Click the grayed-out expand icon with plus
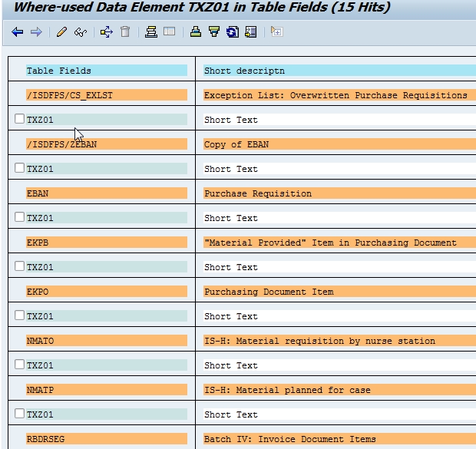The height and width of the screenshot is (449, 476). (277, 31)
